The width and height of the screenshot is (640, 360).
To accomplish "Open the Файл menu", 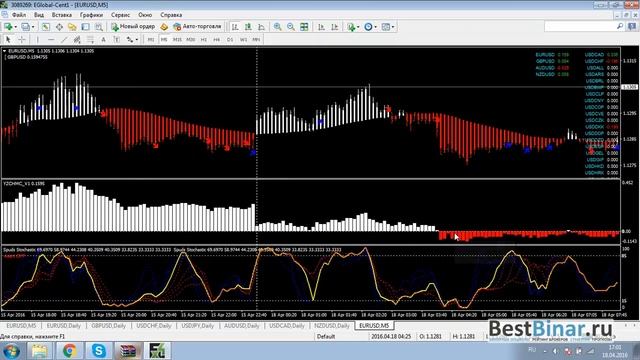I will pyautogui.click(x=19, y=15).
